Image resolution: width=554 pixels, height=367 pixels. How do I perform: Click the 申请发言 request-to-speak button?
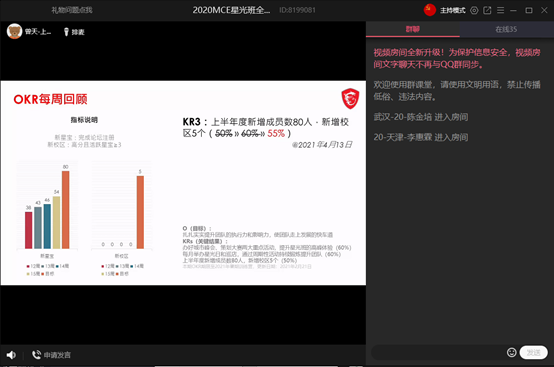51,355
